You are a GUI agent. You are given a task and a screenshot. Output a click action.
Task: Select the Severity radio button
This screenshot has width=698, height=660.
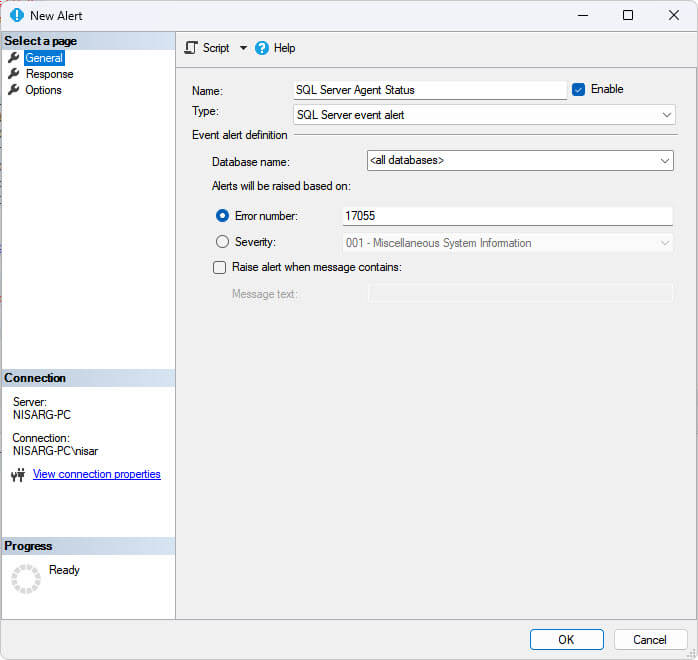[222, 242]
